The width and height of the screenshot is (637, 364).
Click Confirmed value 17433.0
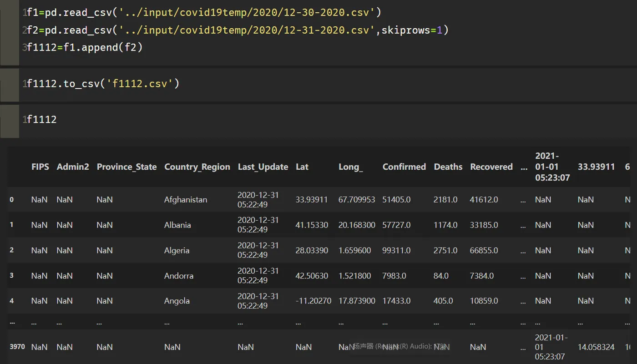pyautogui.click(x=396, y=301)
